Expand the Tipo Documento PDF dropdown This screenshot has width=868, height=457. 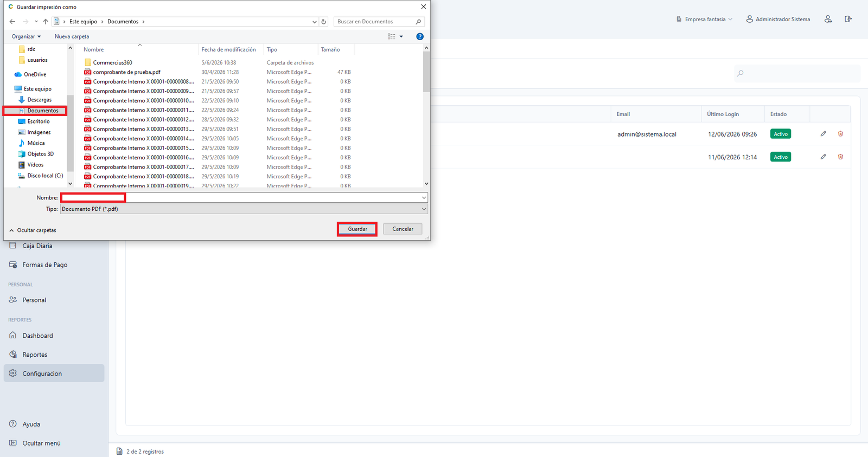click(244, 209)
